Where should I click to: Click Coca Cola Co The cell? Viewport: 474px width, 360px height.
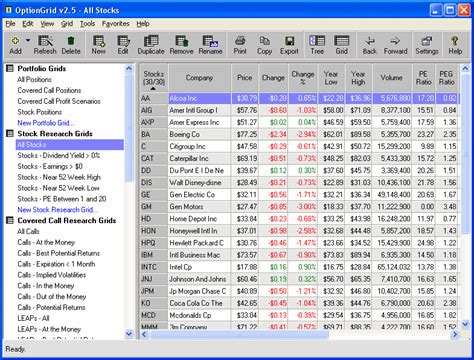click(199, 303)
